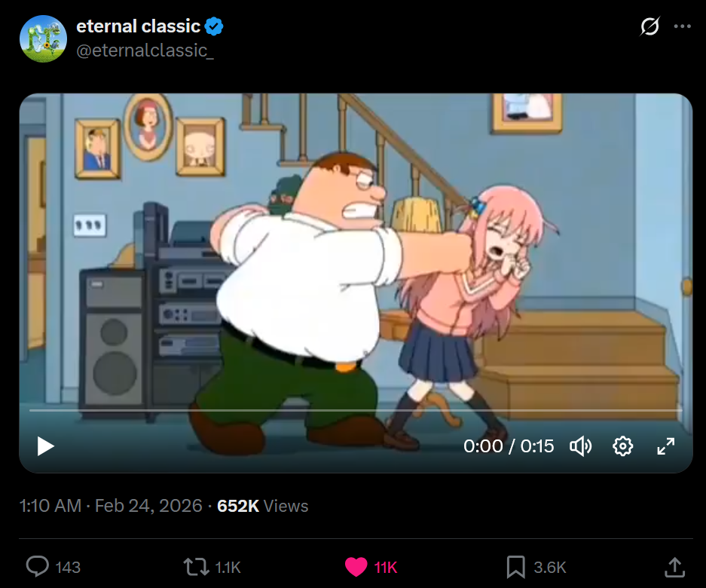Click the video frame to play
Viewport: 706px width, 588px height.
[x=356, y=253]
